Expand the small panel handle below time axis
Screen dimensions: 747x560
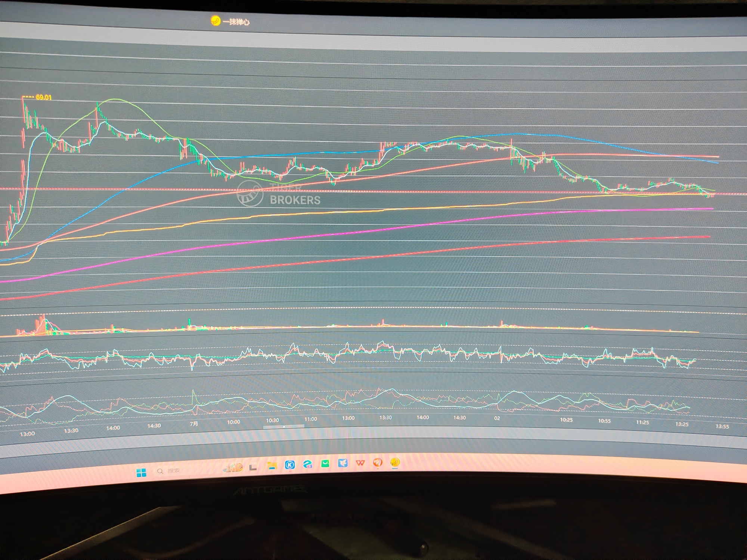(284, 426)
